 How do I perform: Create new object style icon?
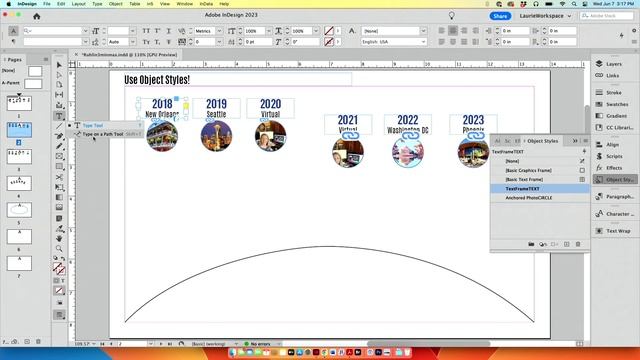(567, 244)
